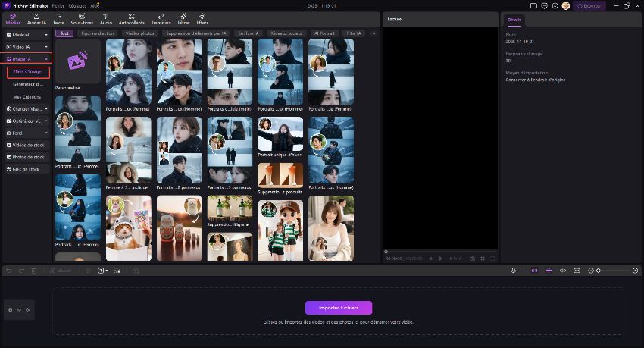Viewport: 644px width, 348px height.
Task: Click the microphone voice-over icon
Action: pos(513,271)
